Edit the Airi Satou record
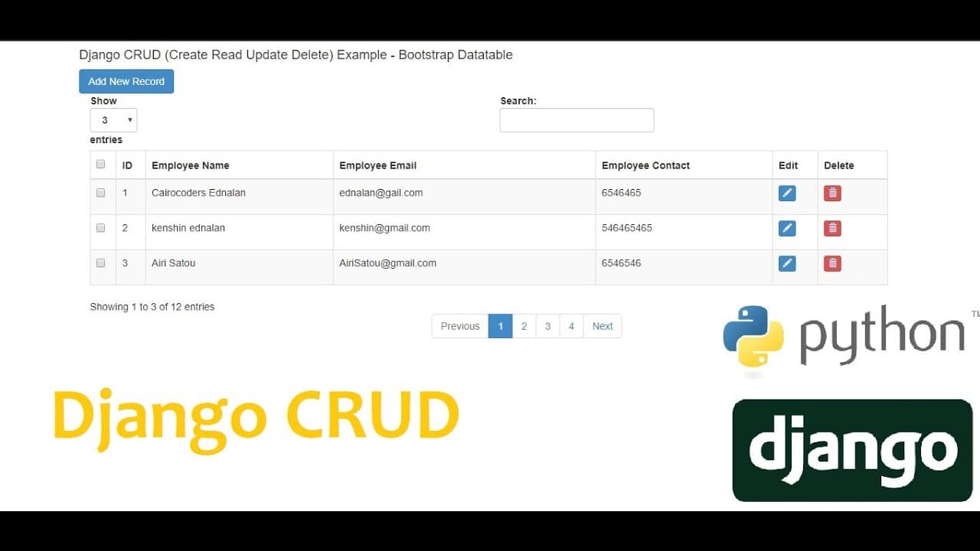 787,263
